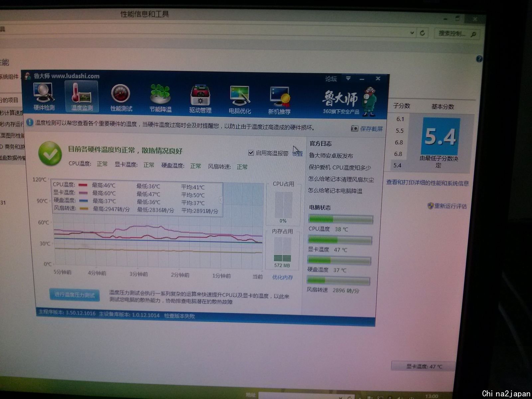Open the 新机推荐 new machine recommendation tab
Viewport: 532px width, 399px height.
click(x=279, y=100)
